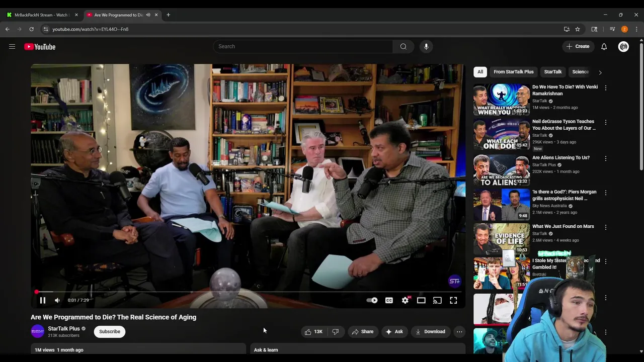Toggle the autoplay switch in player
The image size is (644, 362).
(x=372, y=300)
